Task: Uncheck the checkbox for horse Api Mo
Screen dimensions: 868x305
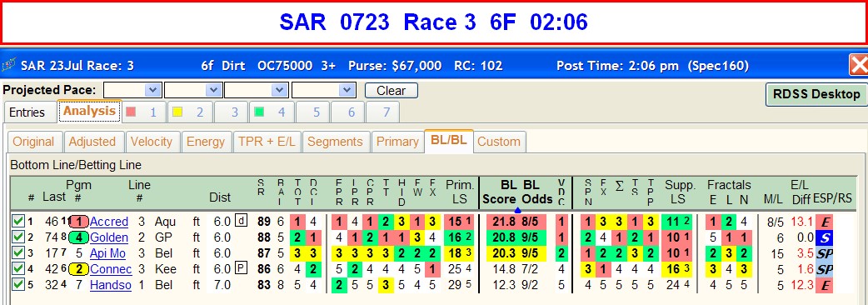Action: (x=17, y=253)
